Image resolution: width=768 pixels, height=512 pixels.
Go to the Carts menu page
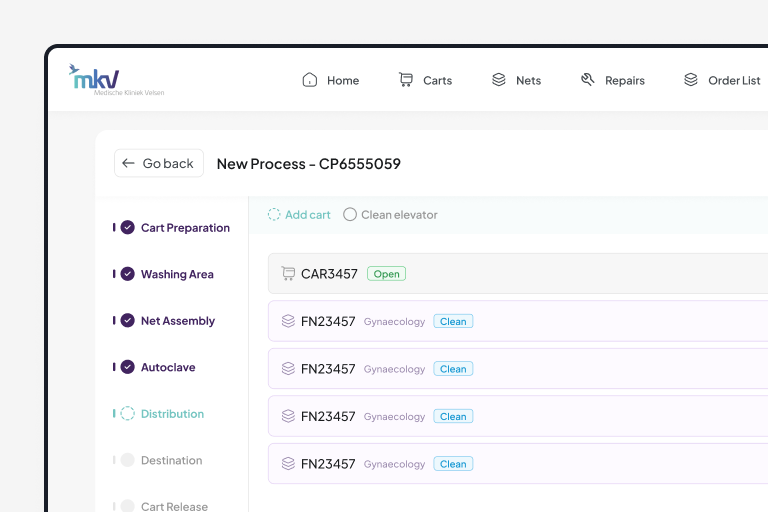coord(437,81)
